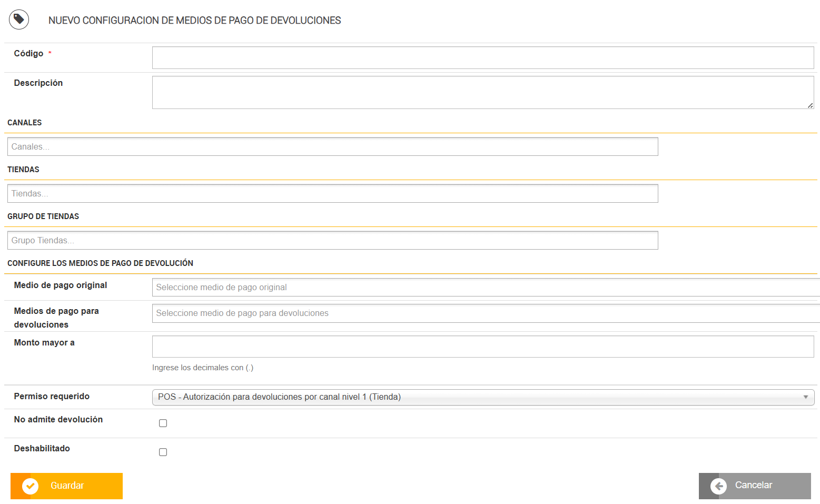Click the checkmark icon on Guardar
Image resolution: width=820 pixels, height=504 pixels.
30,486
